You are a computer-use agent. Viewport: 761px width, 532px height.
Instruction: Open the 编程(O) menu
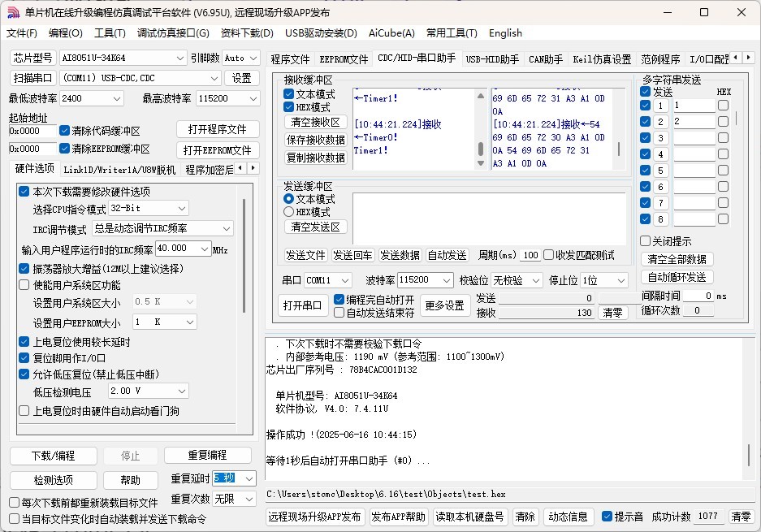(x=66, y=33)
